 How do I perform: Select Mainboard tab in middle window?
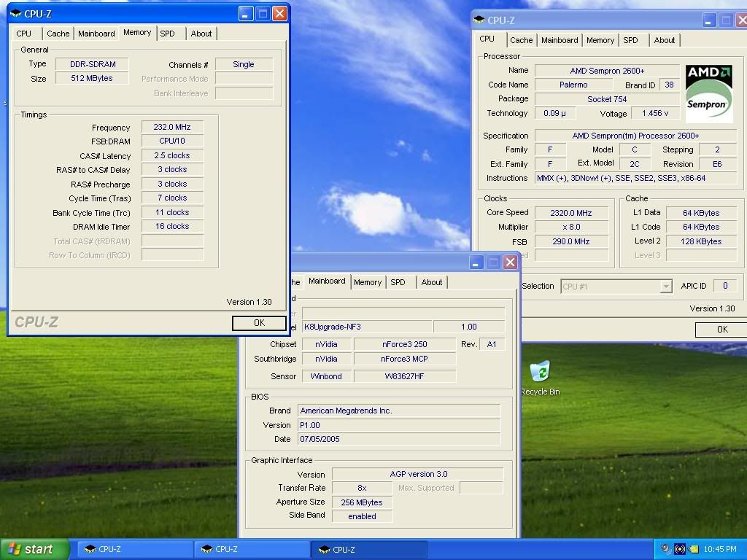pyautogui.click(x=327, y=281)
